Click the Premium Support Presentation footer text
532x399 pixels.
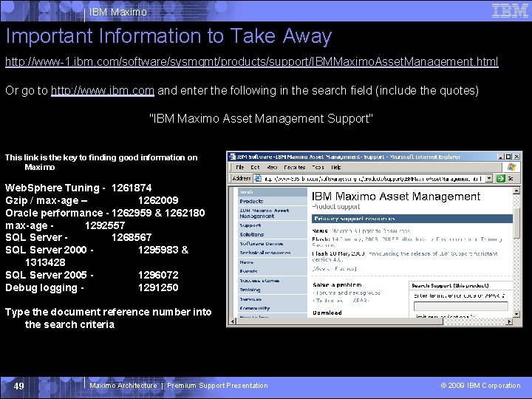217,386
